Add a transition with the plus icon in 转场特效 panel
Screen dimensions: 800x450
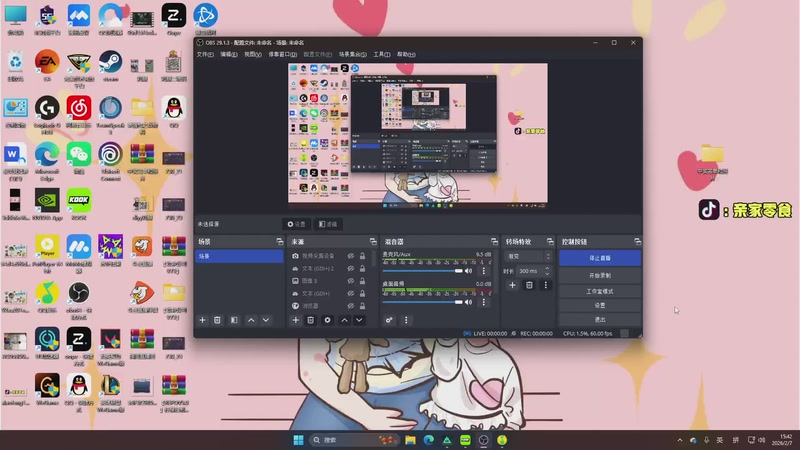pos(512,285)
